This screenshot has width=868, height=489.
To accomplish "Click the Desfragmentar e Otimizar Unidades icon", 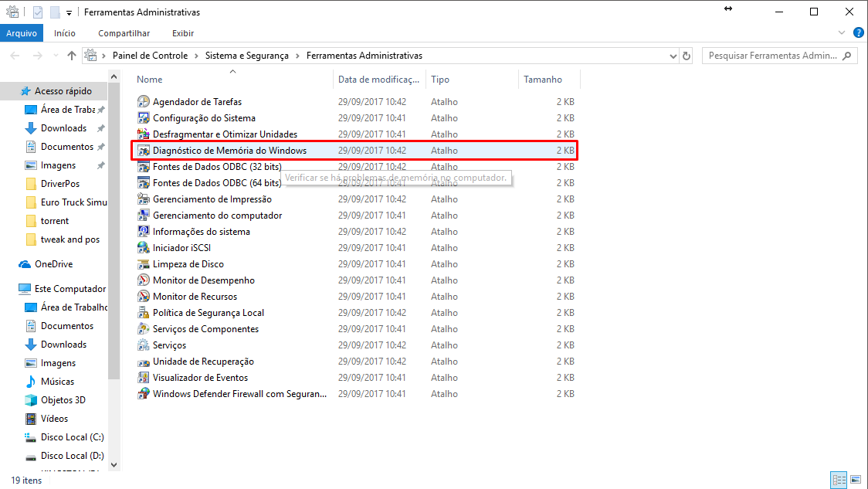I will click(x=144, y=134).
